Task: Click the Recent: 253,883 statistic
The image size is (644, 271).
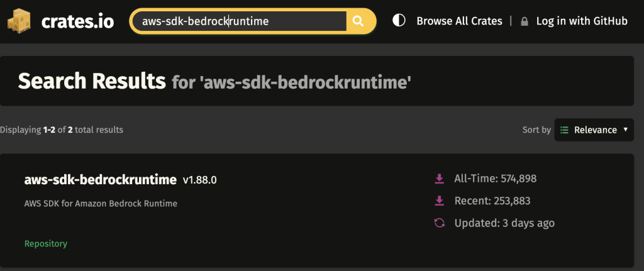Action: [492, 201]
